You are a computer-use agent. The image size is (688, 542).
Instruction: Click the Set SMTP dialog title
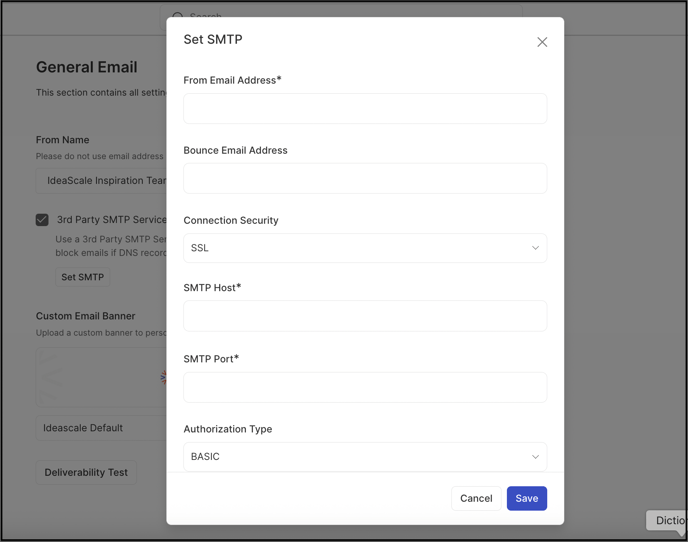click(213, 39)
